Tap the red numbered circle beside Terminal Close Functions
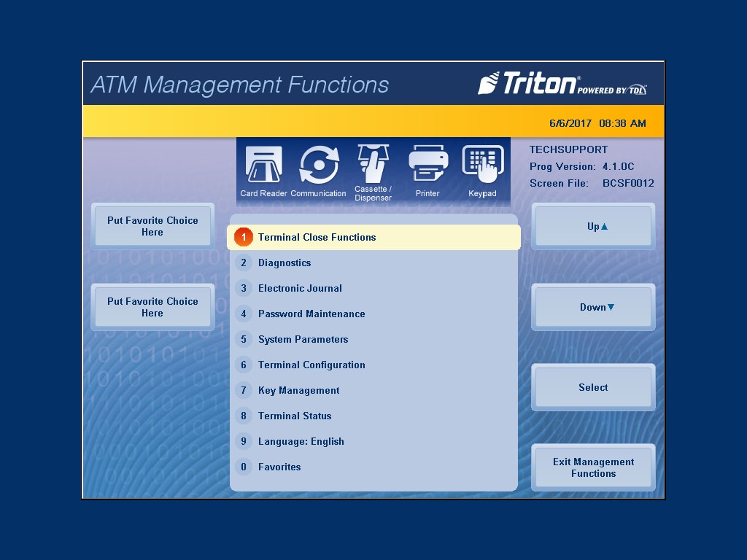The height and width of the screenshot is (560, 747). point(243,237)
